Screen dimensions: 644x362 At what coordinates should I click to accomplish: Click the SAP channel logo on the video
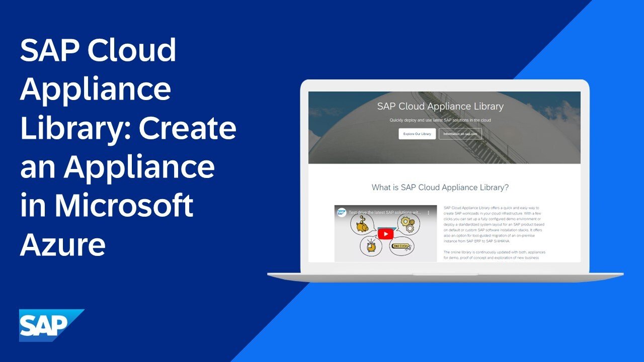point(342,213)
